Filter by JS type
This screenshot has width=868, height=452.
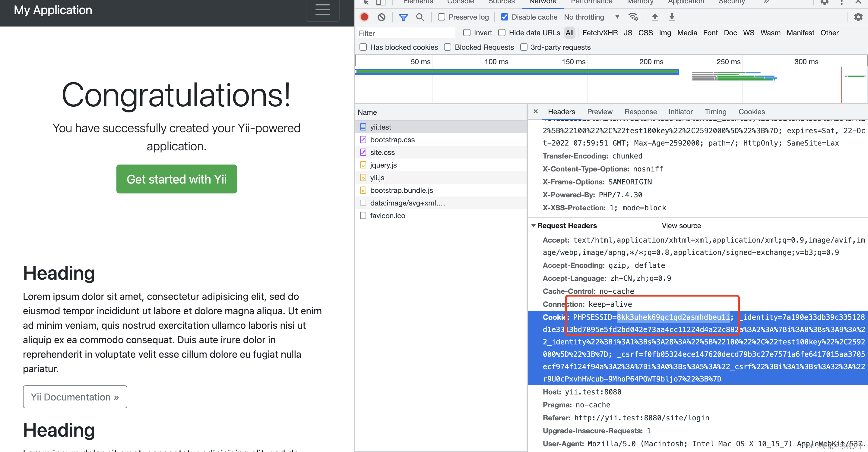tap(628, 33)
